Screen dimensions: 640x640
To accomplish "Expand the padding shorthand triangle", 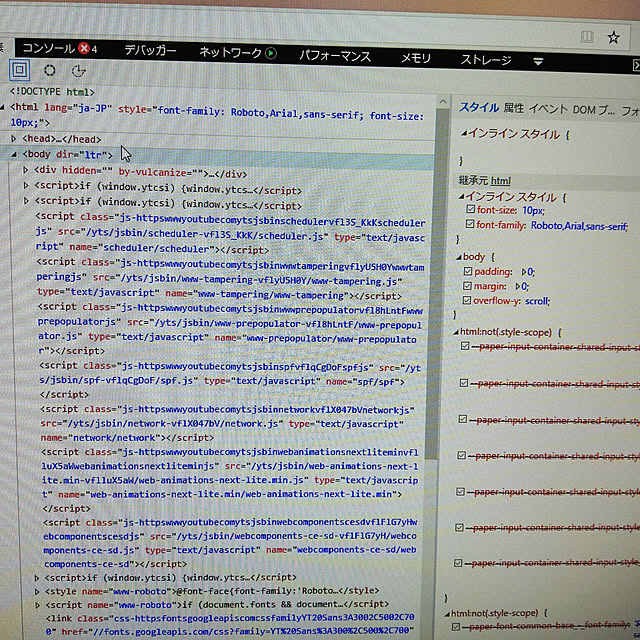I will pos(524,272).
